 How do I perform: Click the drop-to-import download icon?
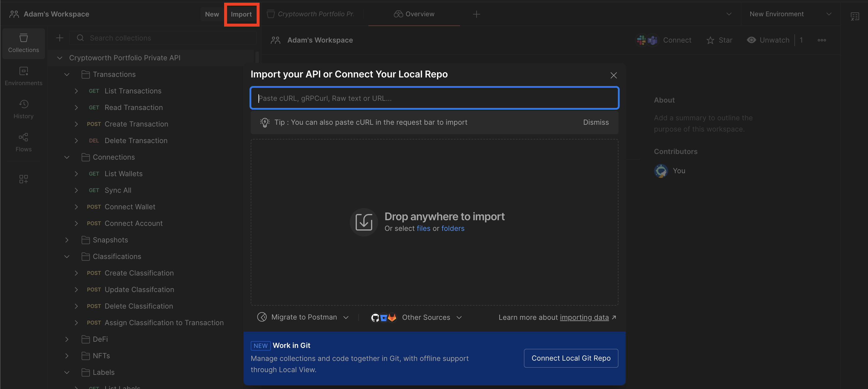click(364, 222)
